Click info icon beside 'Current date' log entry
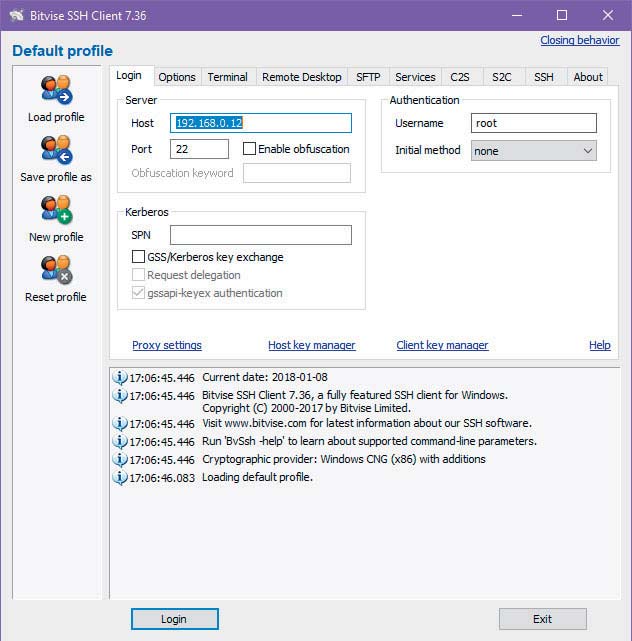632x641 pixels. click(120, 377)
